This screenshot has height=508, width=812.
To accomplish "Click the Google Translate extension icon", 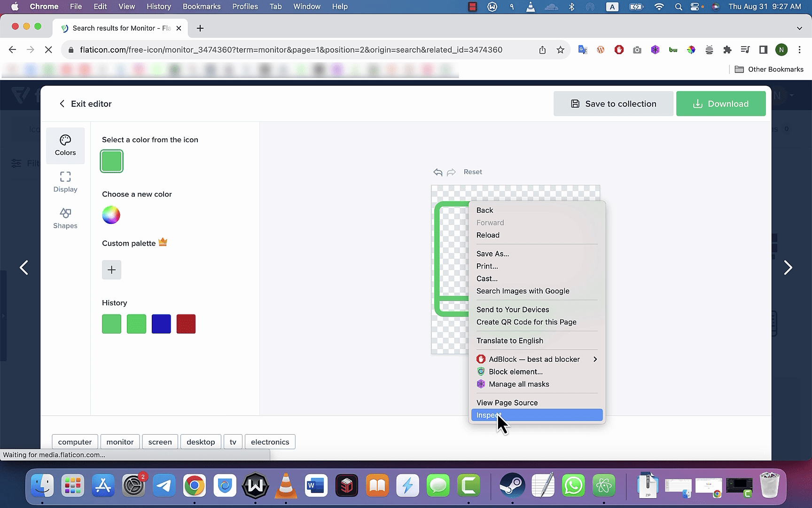I will pos(583,50).
